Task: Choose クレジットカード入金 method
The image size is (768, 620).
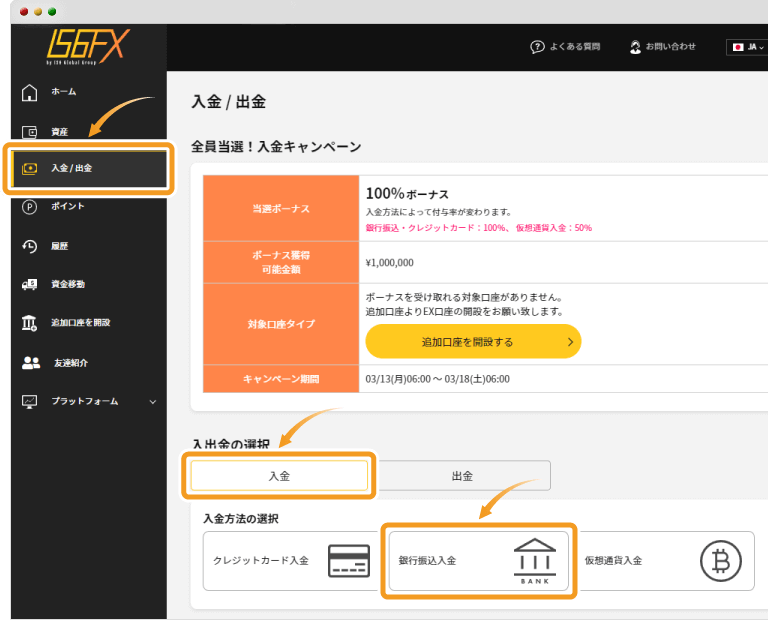Action: tap(291, 561)
